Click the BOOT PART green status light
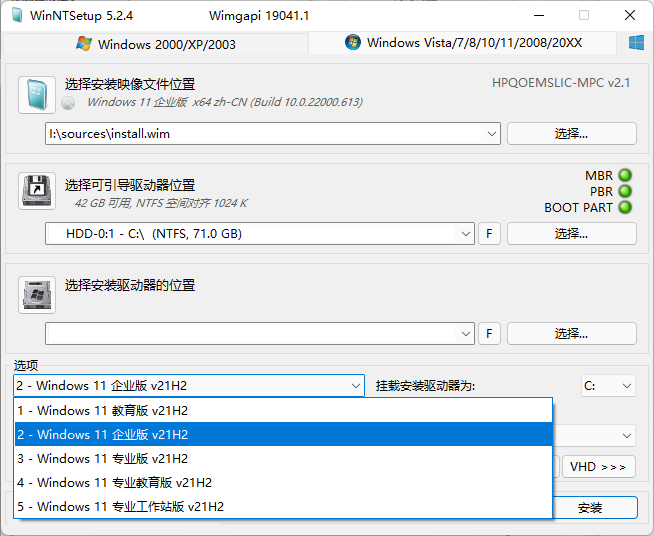Viewport: 654px width, 536px height. coord(625,207)
